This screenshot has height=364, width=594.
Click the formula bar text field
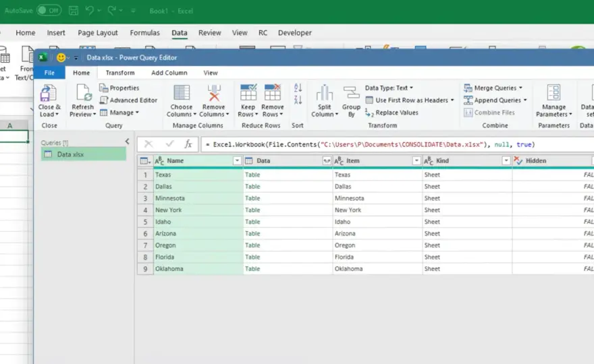tap(397, 144)
